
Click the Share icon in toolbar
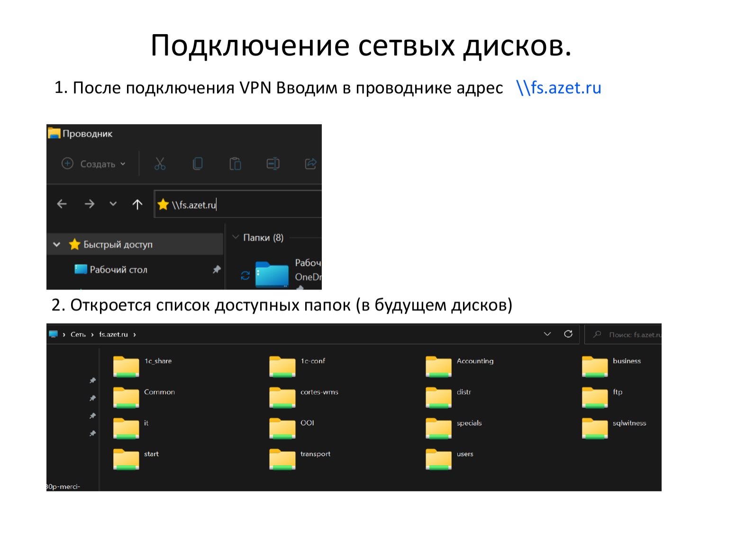coord(310,164)
